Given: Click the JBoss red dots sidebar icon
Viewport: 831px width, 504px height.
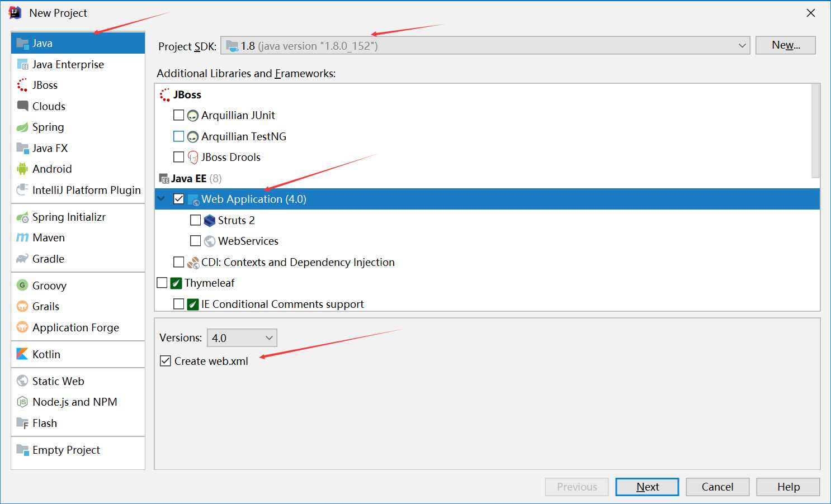Looking at the screenshot, I should (x=22, y=85).
